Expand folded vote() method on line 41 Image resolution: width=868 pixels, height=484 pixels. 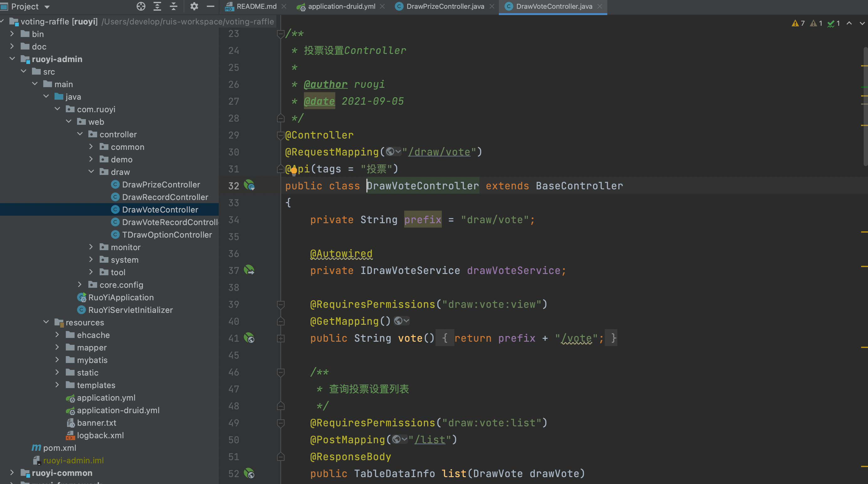(x=280, y=339)
